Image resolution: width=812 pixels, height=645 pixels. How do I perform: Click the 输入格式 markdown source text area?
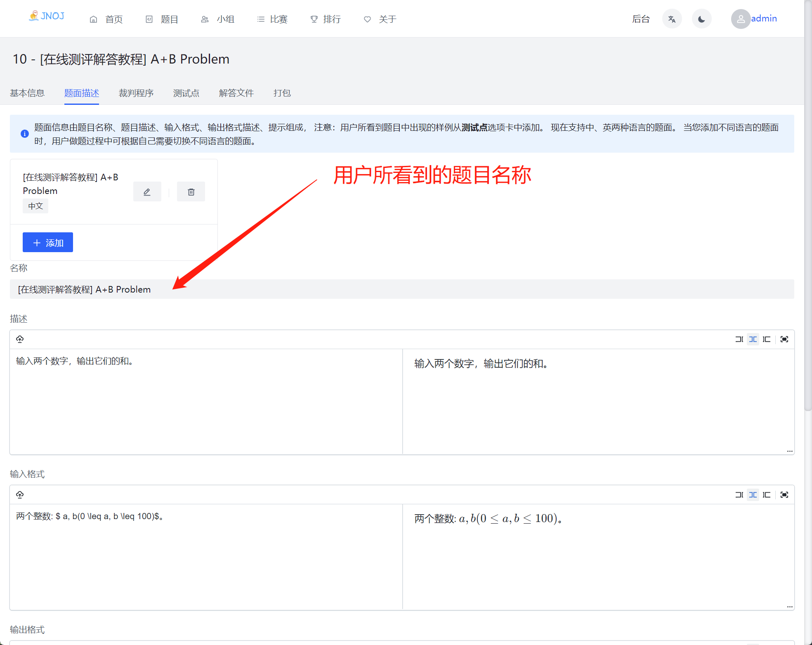[x=206, y=557]
